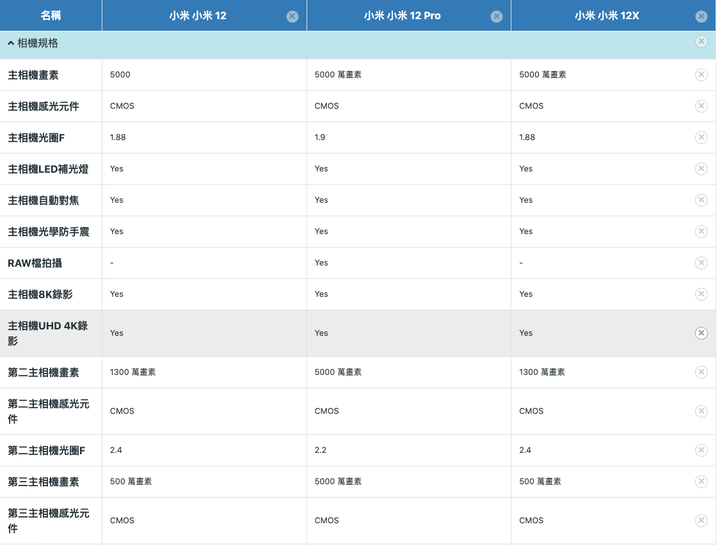This screenshot has height=545, width=720.
Task: Click the RAW檔拍攝 Yes value for 12 Pro
Action: (321, 263)
